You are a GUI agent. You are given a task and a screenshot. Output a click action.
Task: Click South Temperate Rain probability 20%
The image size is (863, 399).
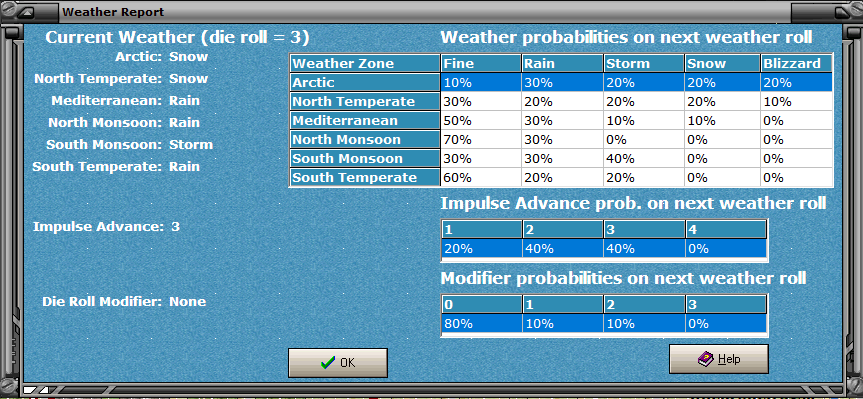click(562, 177)
